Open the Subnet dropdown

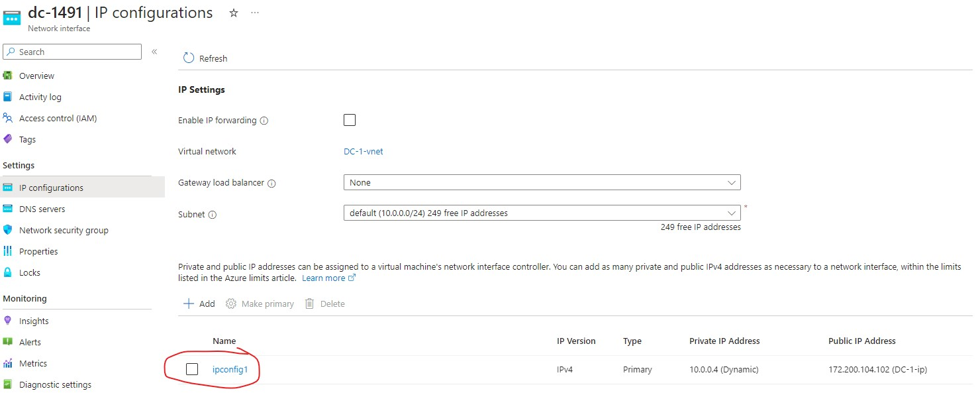coord(542,213)
